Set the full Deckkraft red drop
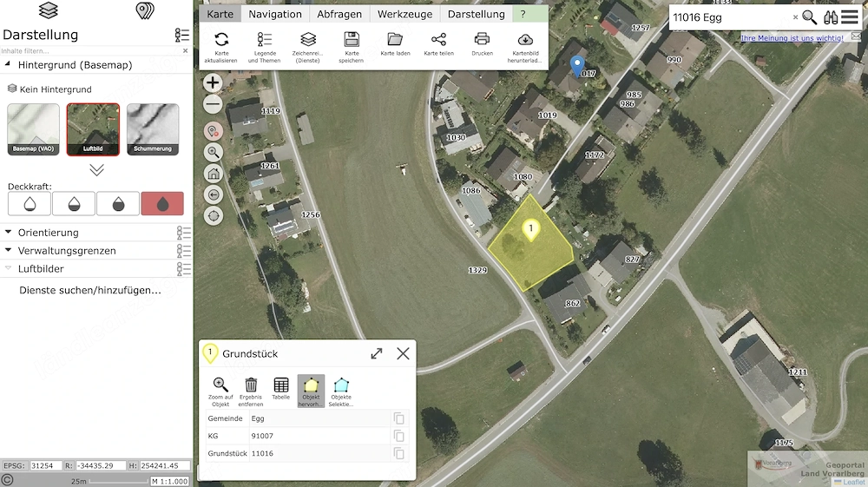The image size is (868, 487). click(x=162, y=204)
